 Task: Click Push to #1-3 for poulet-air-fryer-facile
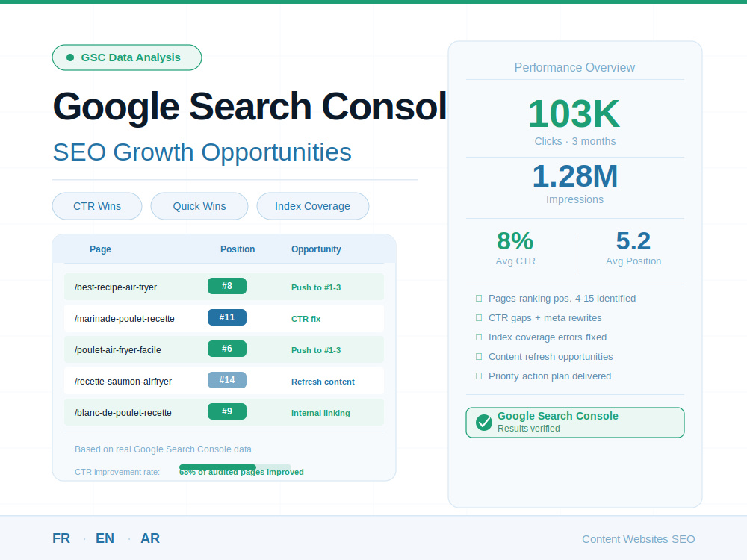316,350
